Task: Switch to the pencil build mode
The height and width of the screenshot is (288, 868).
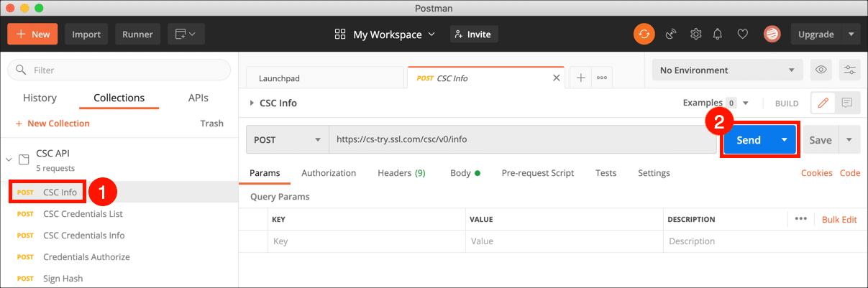Action: (823, 103)
